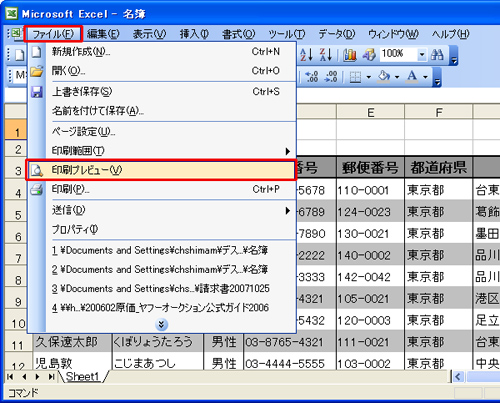Open the zoom percentage dropdown arrow
Viewport: 500px width, 403px height.
click(x=422, y=54)
